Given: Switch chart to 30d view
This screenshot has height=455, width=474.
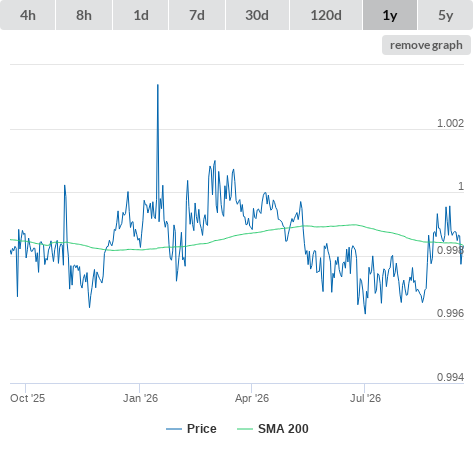Looking at the screenshot, I should tap(257, 15).
